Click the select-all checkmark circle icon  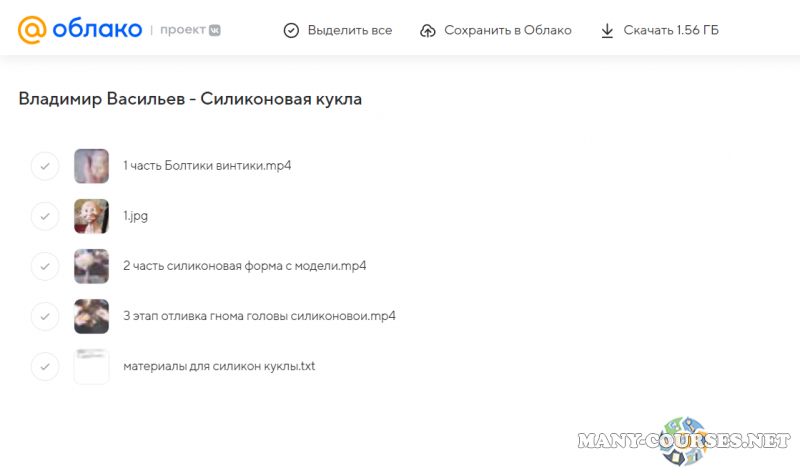[x=291, y=31]
